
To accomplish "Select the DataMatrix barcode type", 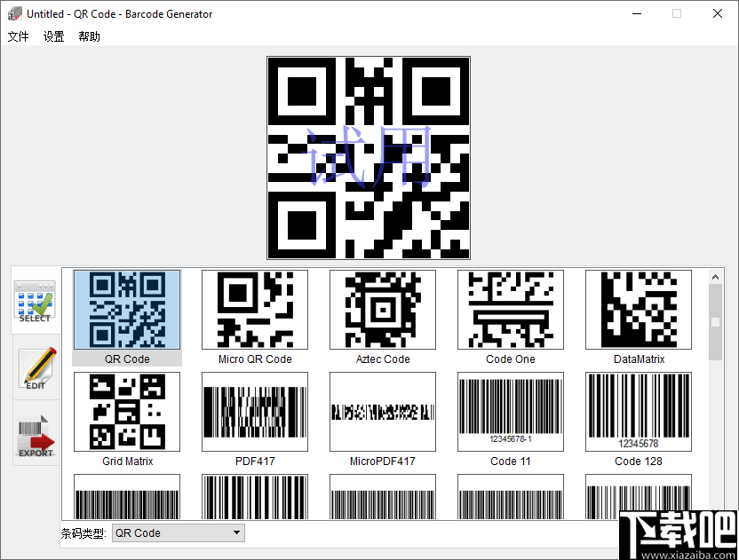I will 638,310.
